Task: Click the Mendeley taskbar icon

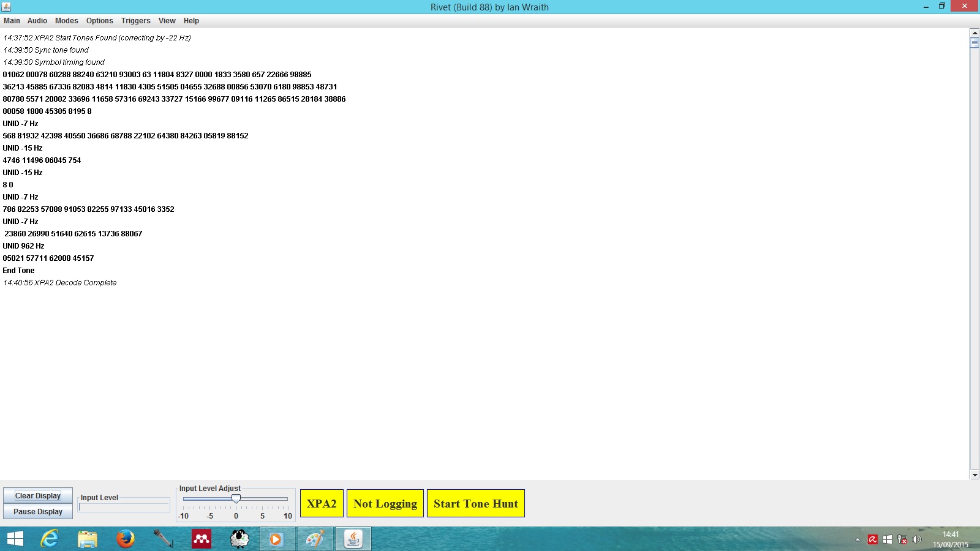Action: [x=202, y=539]
